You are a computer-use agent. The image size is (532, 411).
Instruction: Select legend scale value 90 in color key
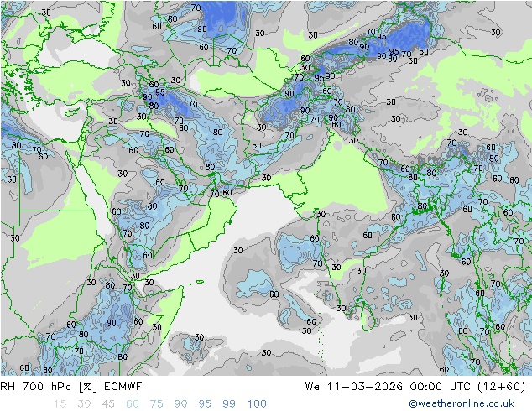point(181,404)
